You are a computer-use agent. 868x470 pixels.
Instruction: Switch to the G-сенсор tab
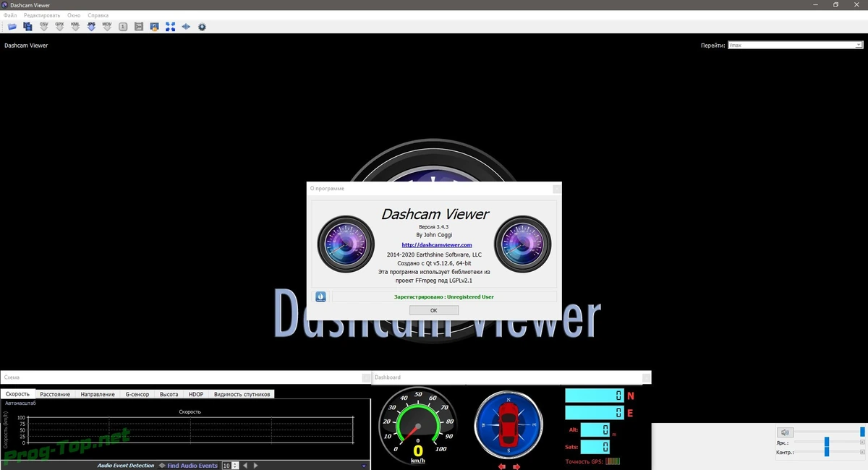(137, 394)
